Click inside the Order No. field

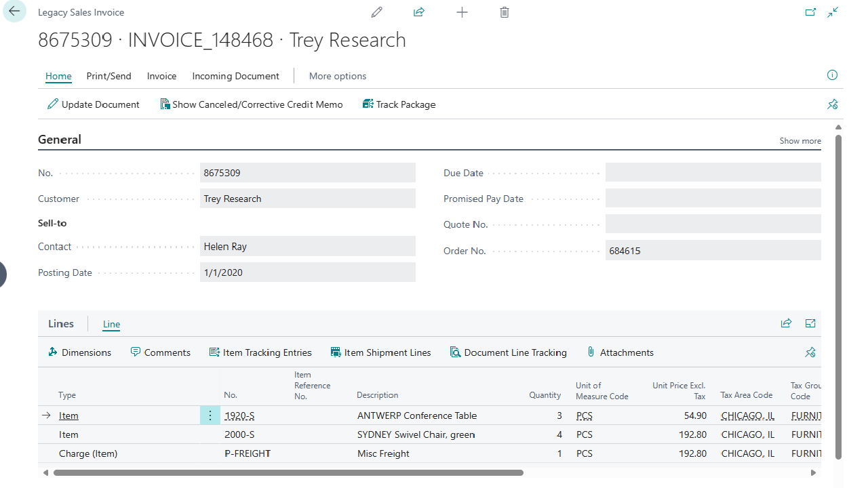click(x=712, y=250)
